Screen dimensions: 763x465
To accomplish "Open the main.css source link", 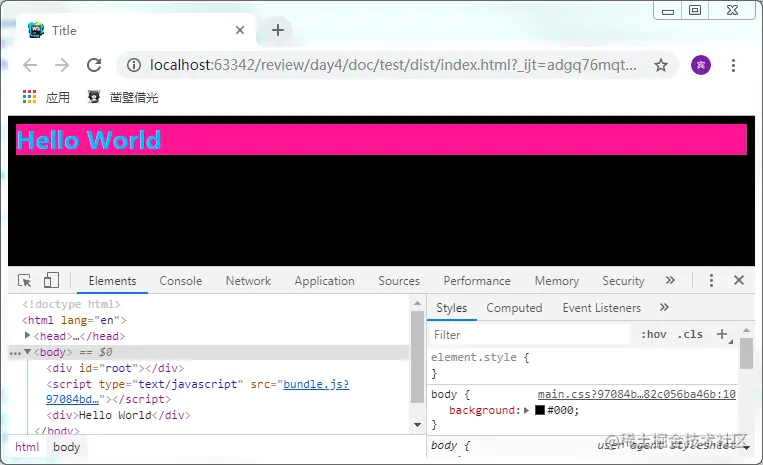I will click(636, 394).
